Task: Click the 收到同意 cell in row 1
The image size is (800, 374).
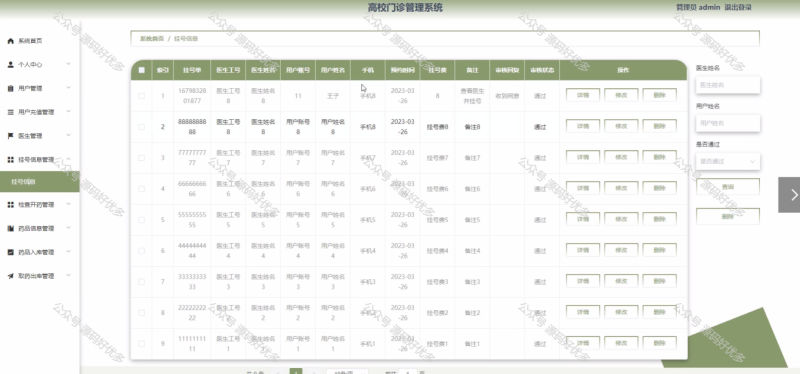Action: [x=507, y=96]
